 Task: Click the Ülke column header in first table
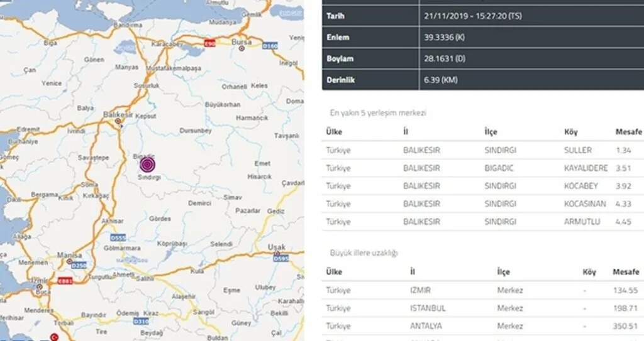pyautogui.click(x=334, y=132)
